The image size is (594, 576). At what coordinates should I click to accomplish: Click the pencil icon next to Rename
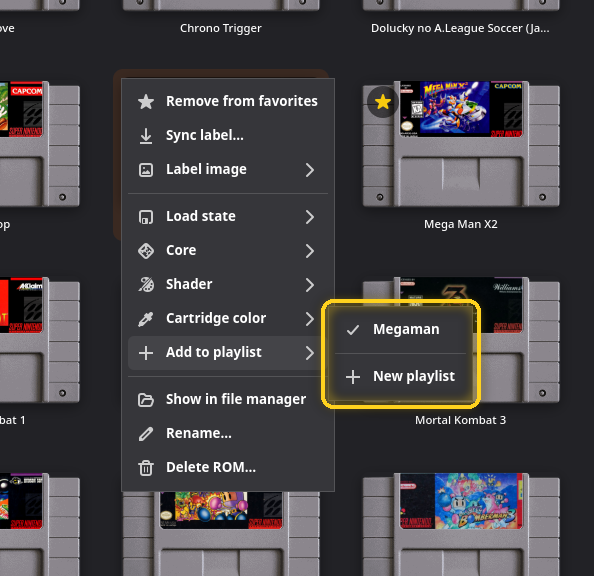pos(146,434)
